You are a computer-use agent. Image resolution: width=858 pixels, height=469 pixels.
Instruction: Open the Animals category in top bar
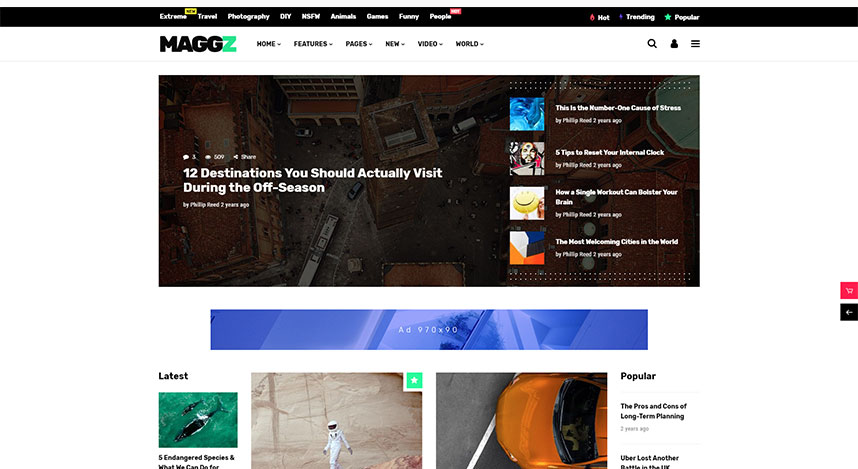pyautogui.click(x=343, y=17)
